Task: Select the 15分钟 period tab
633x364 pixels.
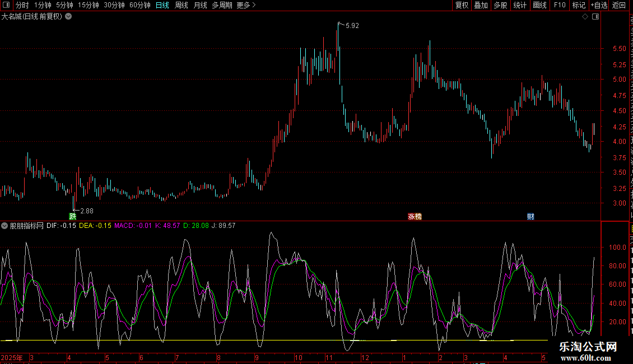Action: [89, 5]
